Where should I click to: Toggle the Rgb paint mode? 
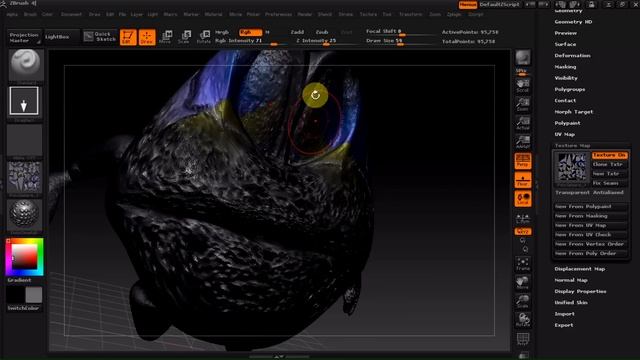pyautogui.click(x=251, y=32)
